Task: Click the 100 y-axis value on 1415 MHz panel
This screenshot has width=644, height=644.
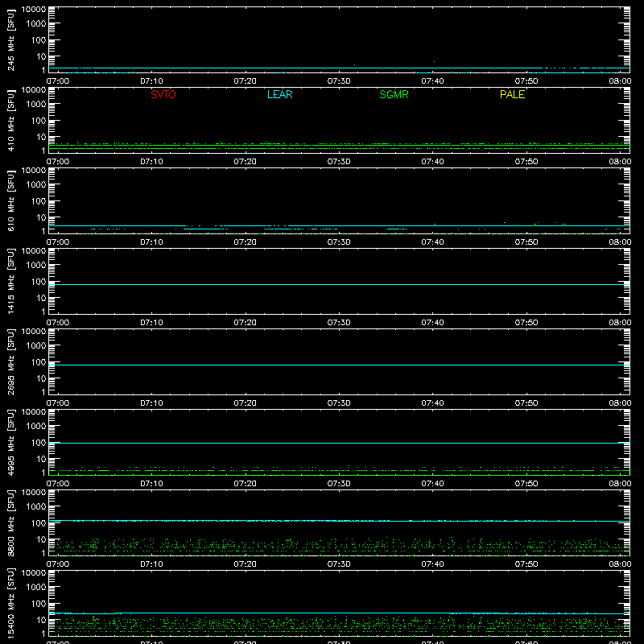Action: click(x=39, y=282)
